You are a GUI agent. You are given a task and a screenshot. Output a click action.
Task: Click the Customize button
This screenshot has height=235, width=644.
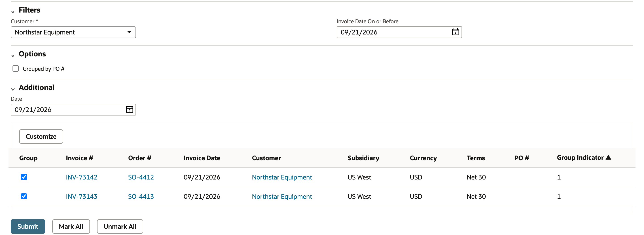[41, 136]
